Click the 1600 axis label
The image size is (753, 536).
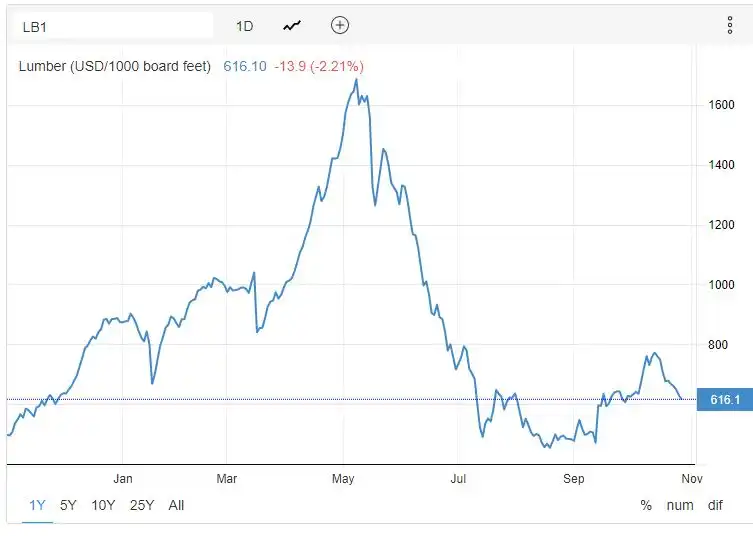[721, 105]
